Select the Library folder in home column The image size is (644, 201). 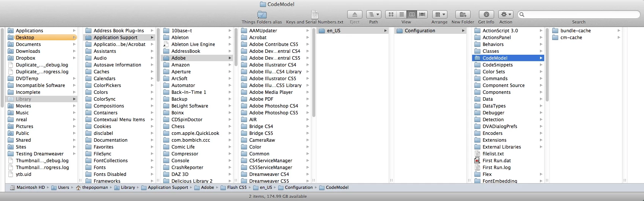tap(41, 99)
